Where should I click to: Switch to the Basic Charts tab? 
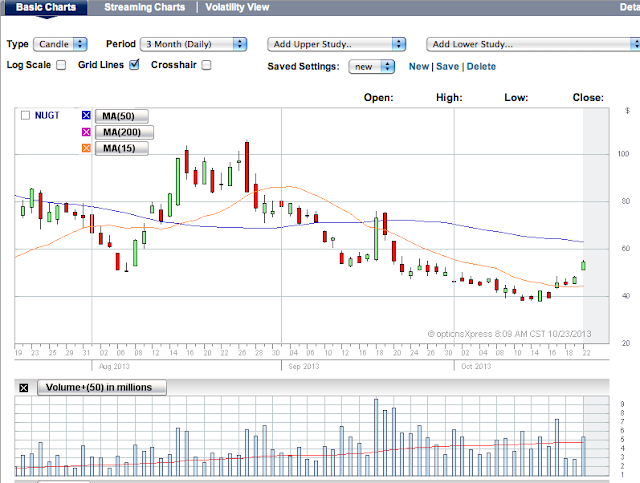pos(46,7)
